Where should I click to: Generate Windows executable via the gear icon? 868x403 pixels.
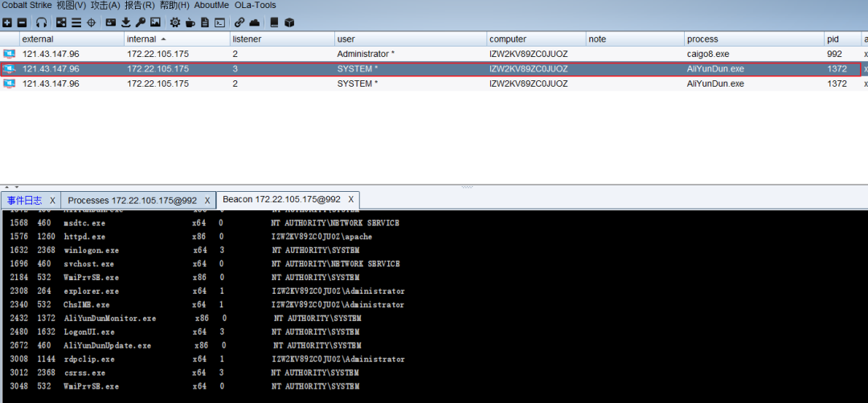175,22
